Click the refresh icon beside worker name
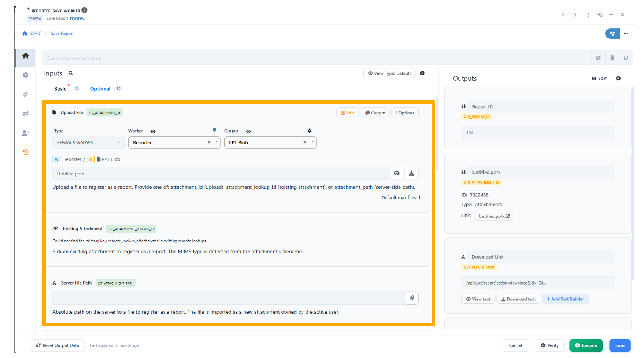The width and height of the screenshot is (644, 358). click(x=626, y=58)
